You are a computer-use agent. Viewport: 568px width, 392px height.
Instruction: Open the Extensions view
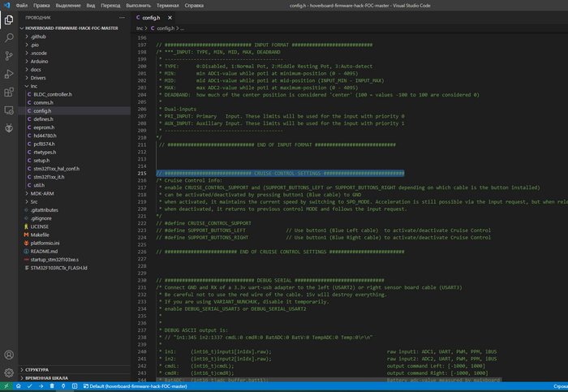tap(9, 93)
